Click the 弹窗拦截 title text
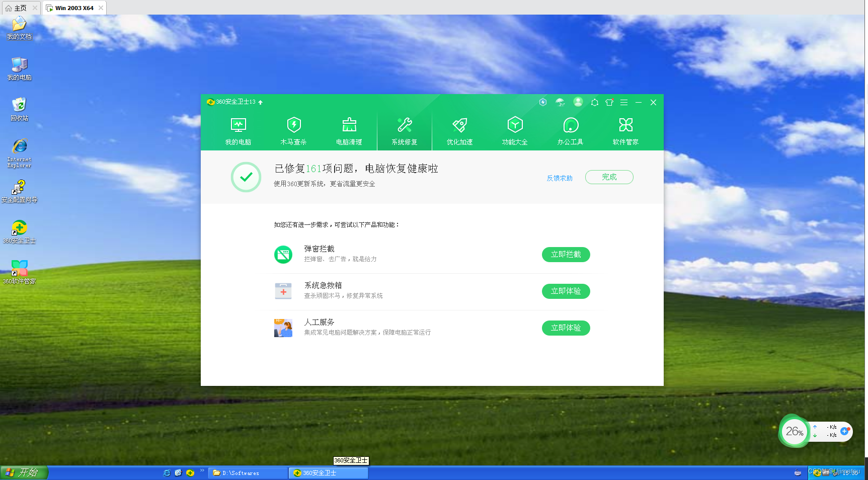This screenshot has height=480, width=868. pos(319,249)
